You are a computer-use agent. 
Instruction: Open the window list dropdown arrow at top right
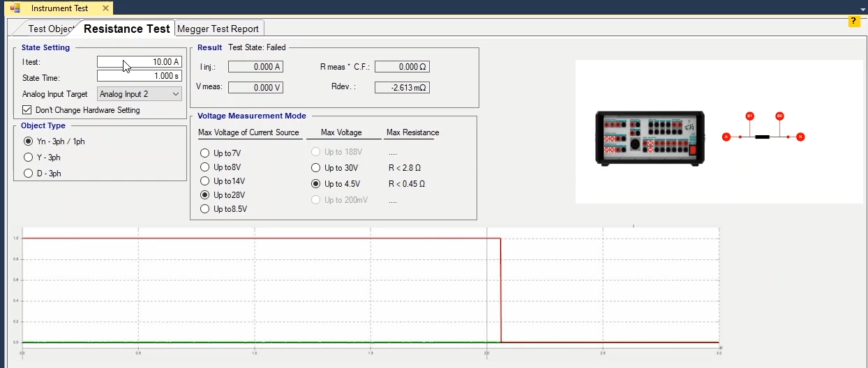click(x=862, y=9)
